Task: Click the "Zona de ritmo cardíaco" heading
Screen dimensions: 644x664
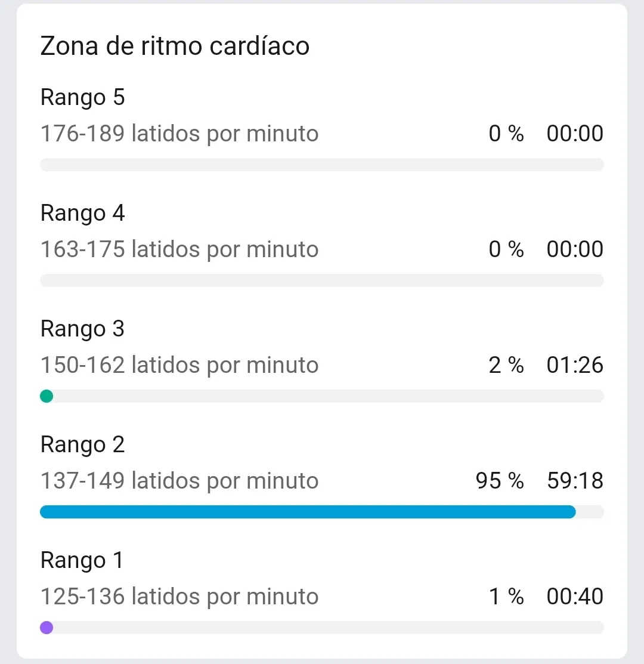Action: coord(175,46)
